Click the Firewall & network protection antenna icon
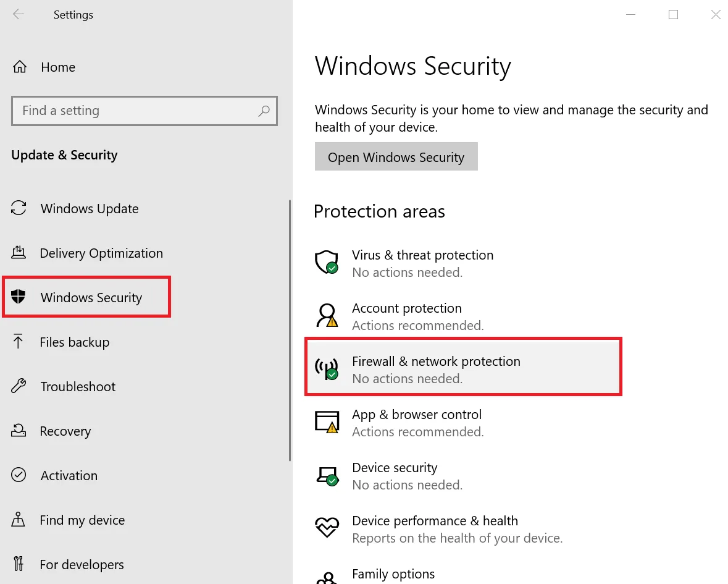Screen dimensions: 728x584 point(326,368)
